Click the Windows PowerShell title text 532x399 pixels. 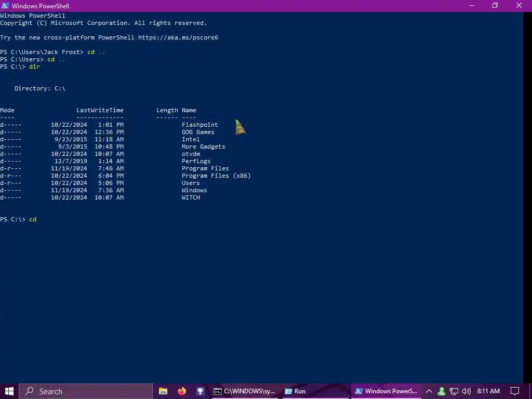(41, 6)
